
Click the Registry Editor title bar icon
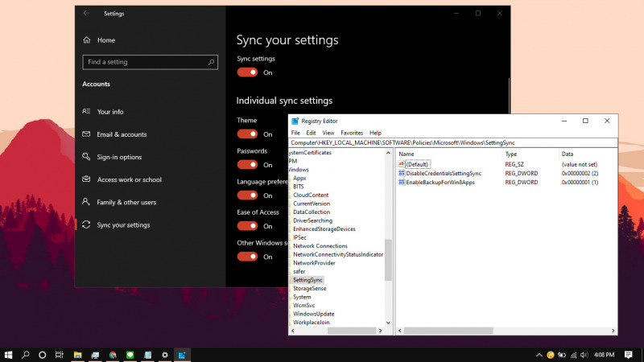click(295, 121)
